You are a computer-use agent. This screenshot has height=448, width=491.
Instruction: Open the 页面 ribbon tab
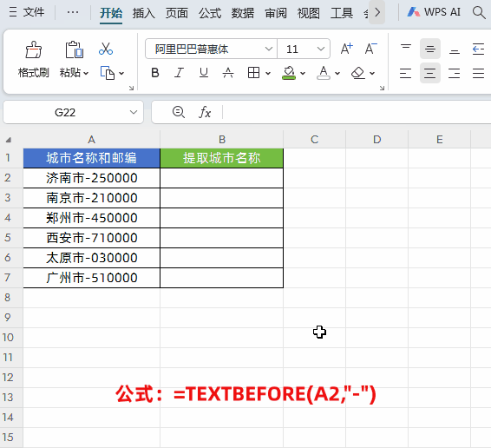click(177, 13)
